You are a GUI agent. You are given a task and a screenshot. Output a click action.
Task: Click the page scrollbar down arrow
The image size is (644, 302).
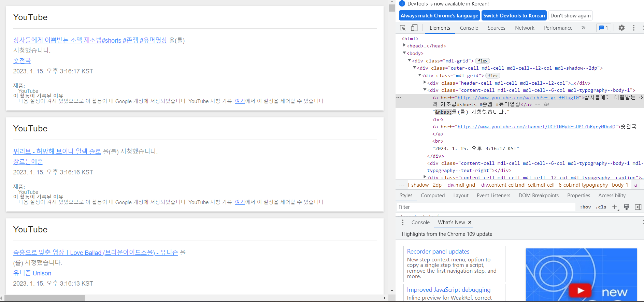pos(392,290)
